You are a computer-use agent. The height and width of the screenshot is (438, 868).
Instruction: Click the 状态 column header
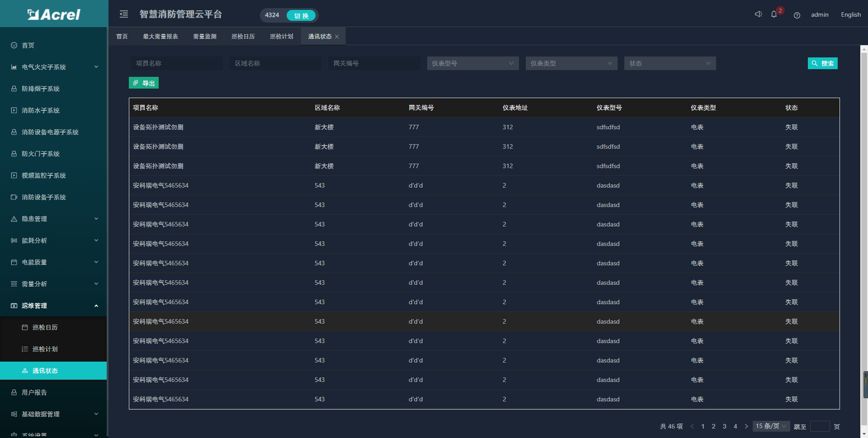[792, 108]
